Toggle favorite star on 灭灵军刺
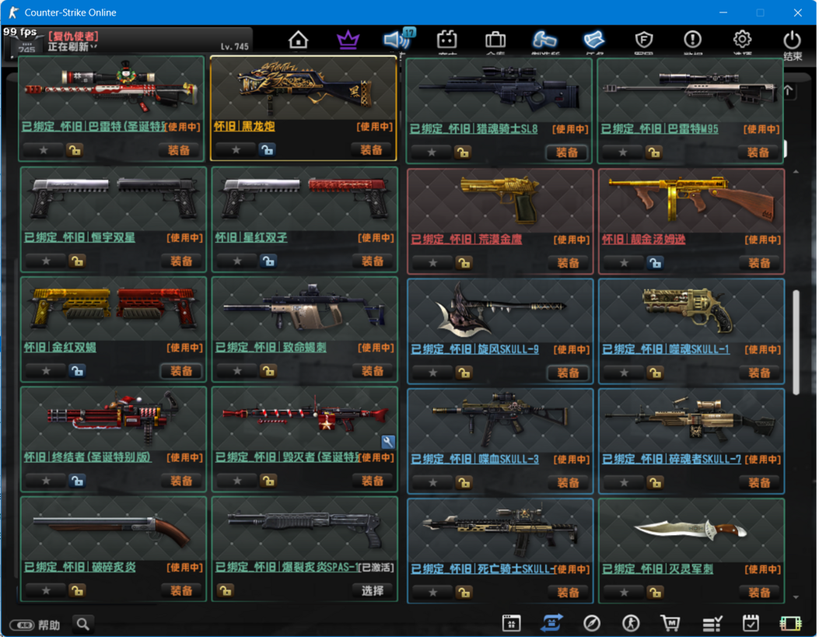The width and height of the screenshot is (840, 637). [x=624, y=593]
